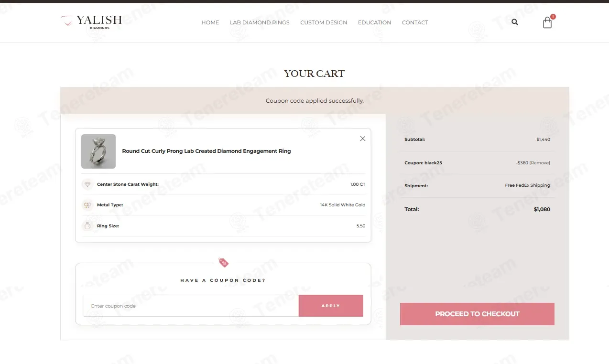Open the search magnifier icon
609x364 pixels.
(x=515, y=22)
